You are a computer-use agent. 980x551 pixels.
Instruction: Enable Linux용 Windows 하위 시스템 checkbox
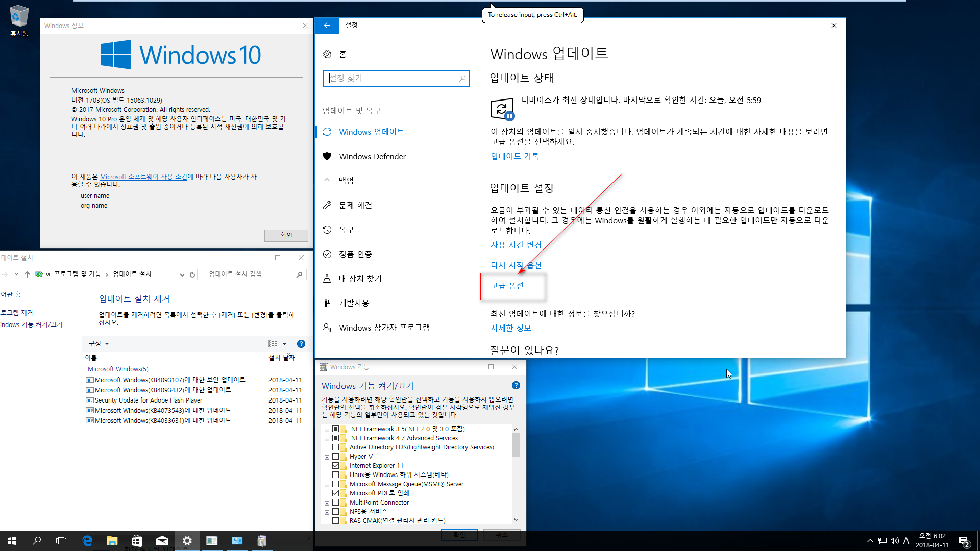coord(335,475)
